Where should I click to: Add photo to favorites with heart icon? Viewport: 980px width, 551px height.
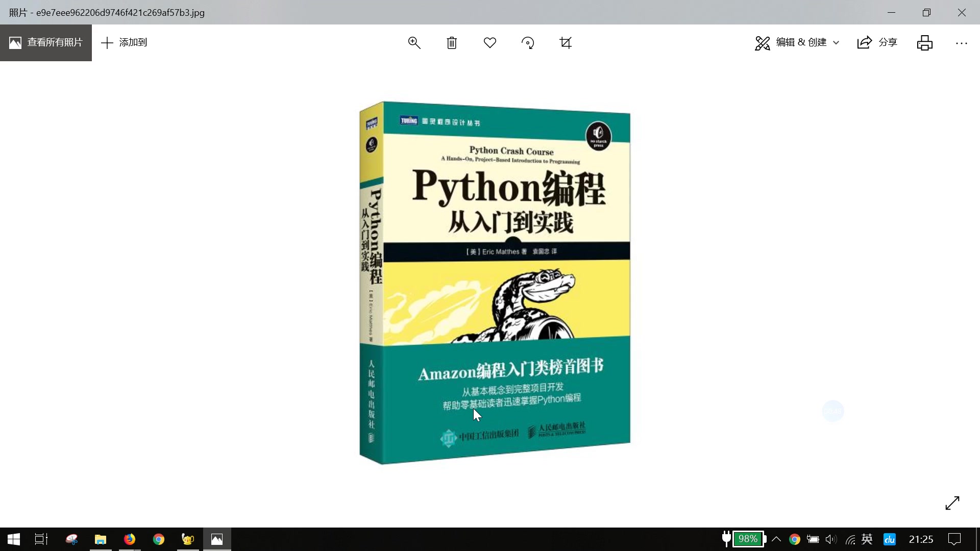(x=490, y=43)
